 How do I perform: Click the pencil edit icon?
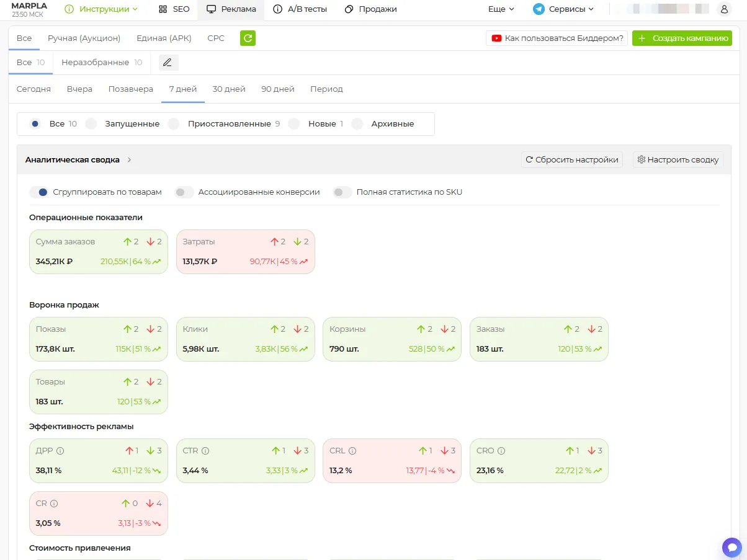tap(168, 63)
